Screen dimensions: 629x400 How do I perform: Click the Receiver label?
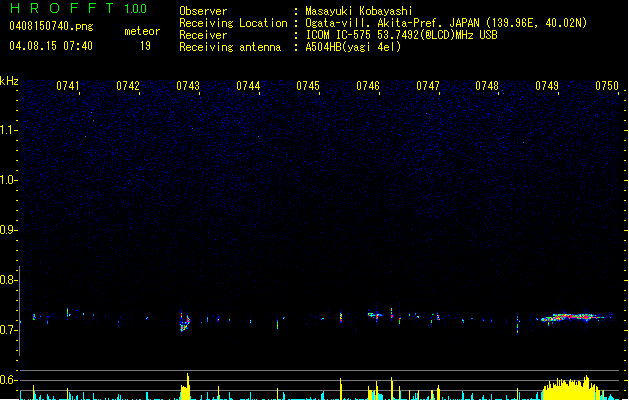[x=203, y=35]
